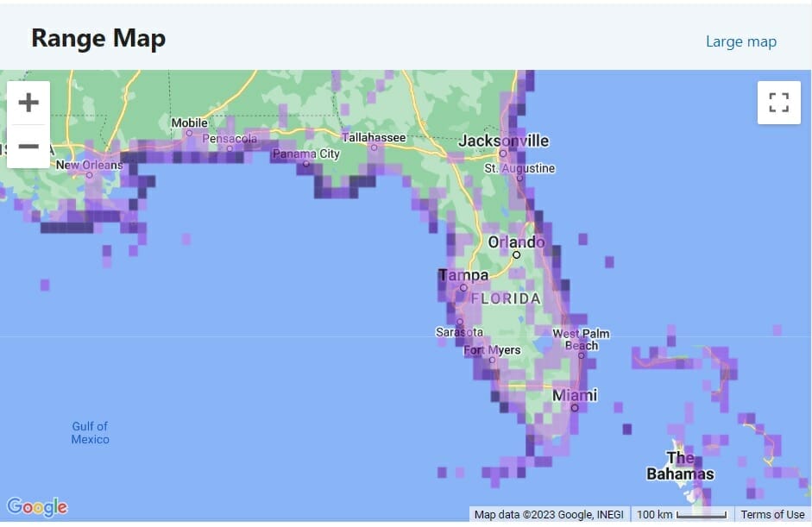Click the Fort Myers label
The height and width of the screenshot is (527, 812).
click(x=492, y=350)
